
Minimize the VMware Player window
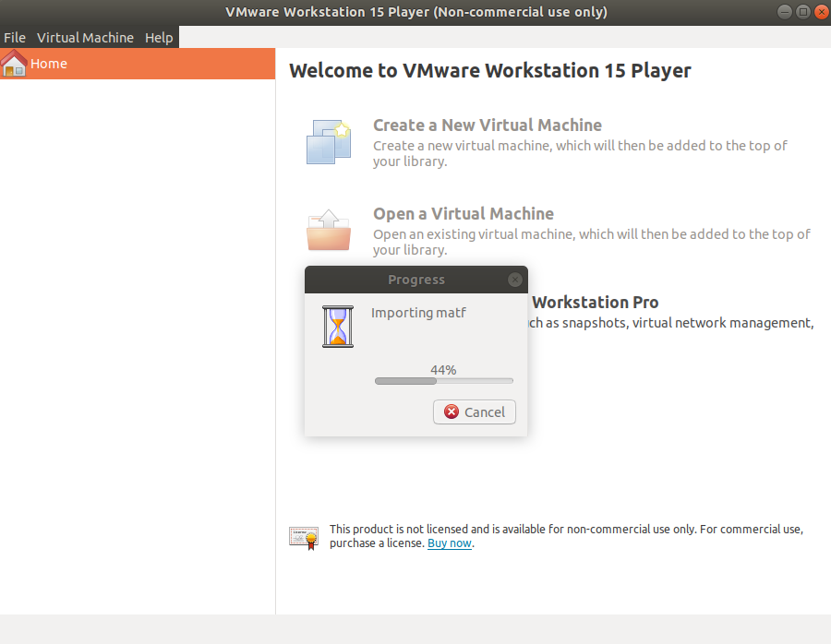785,12
